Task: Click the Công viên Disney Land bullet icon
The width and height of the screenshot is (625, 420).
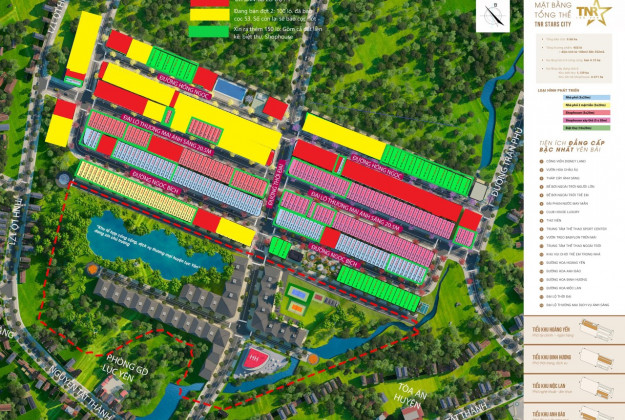Action: (x=539, y=160)
